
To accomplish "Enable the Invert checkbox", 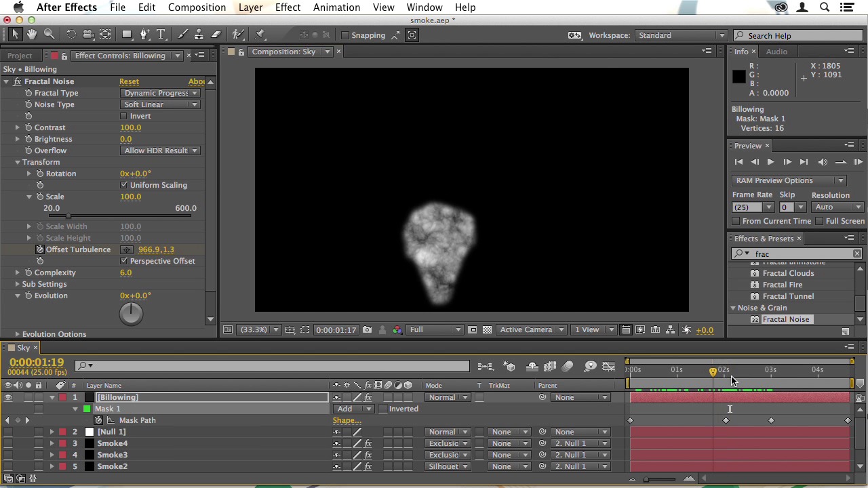I will pos(124,116).
